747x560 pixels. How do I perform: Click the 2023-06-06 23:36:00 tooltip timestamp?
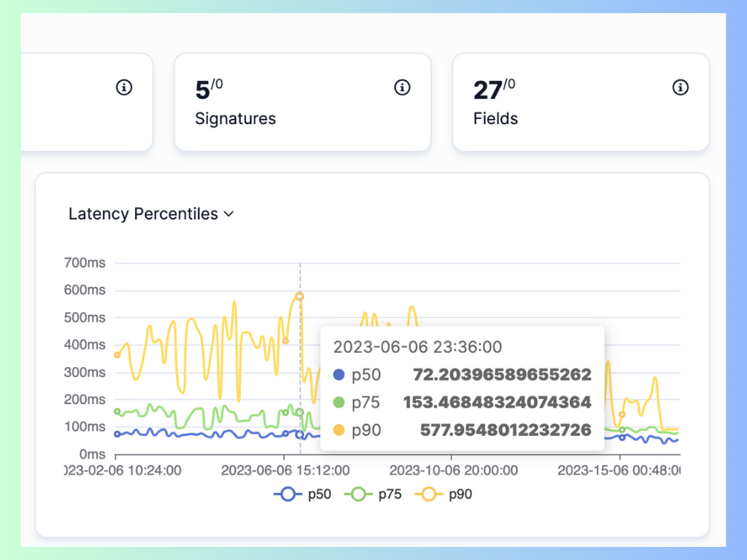pyautogui.click(x=418, y=347)
